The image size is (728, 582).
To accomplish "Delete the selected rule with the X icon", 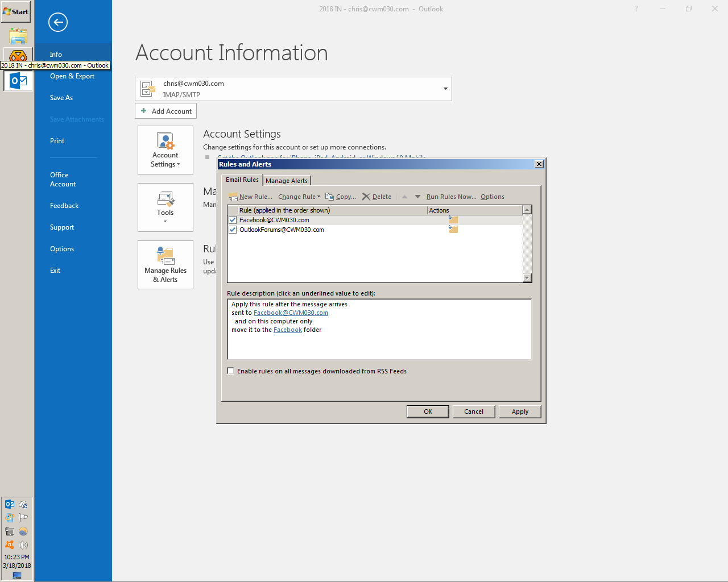I will (x=366, y=197).
